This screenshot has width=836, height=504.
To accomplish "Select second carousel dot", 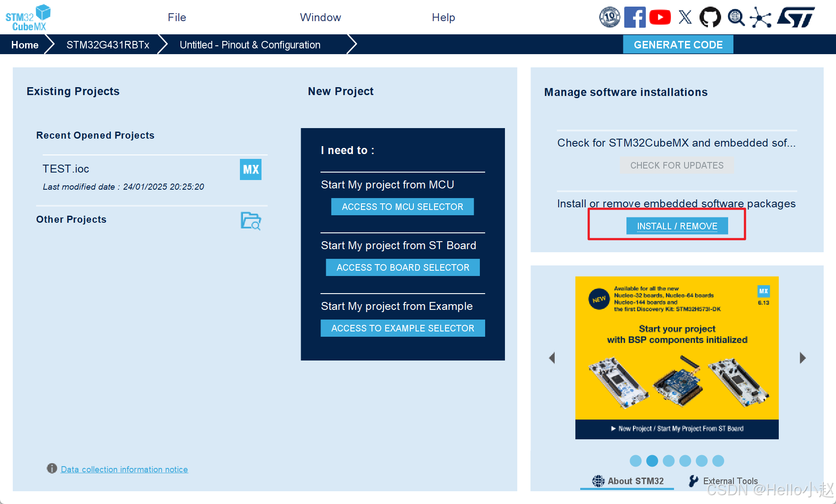I will pos(652,461).
